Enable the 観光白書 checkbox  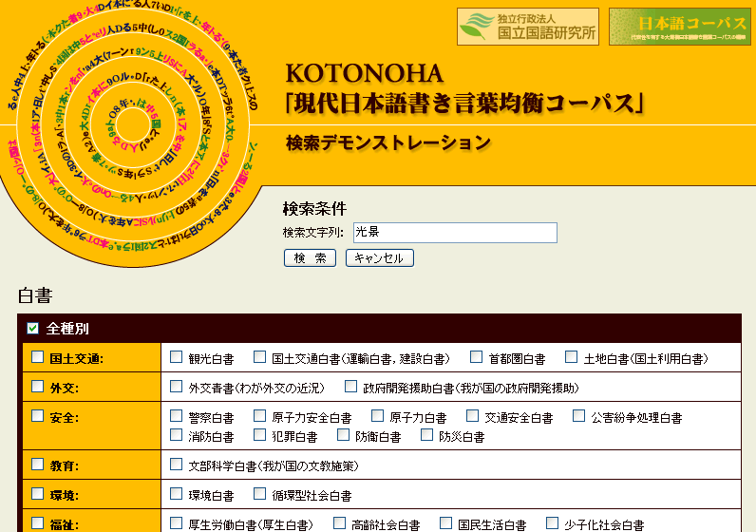tap(177, 357)
